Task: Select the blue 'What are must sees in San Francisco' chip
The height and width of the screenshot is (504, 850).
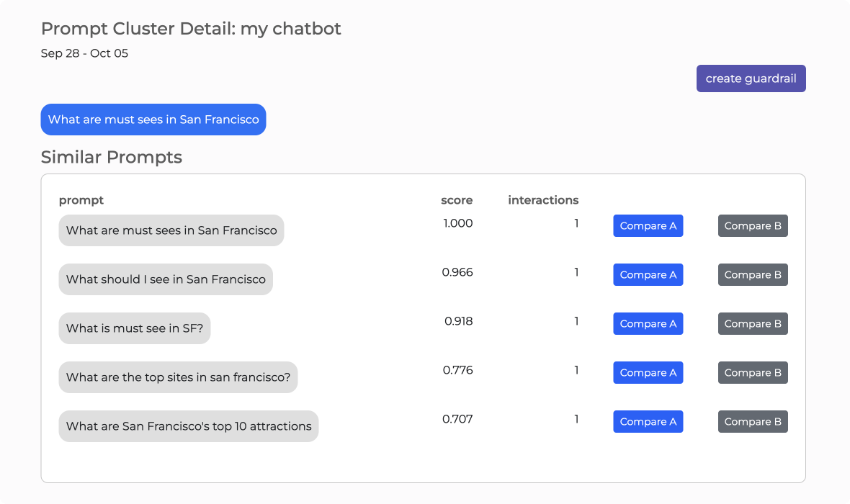Action: point(153,120)
